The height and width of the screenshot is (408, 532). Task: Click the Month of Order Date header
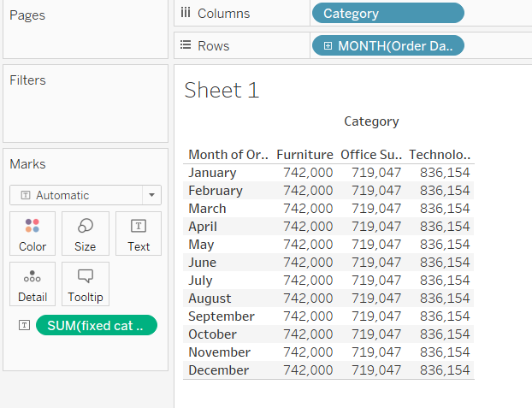[x=228, y=155]
